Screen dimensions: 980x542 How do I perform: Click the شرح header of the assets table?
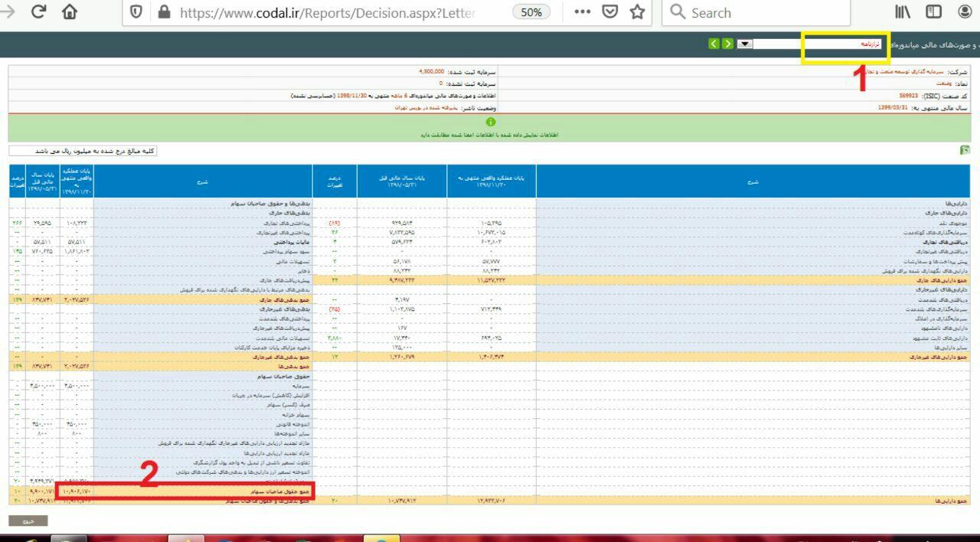coord(753,182)
